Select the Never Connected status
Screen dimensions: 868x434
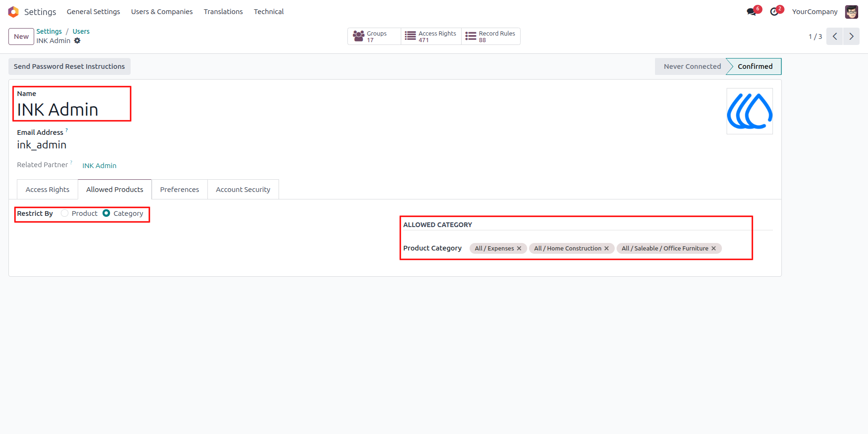coord(692,66)
